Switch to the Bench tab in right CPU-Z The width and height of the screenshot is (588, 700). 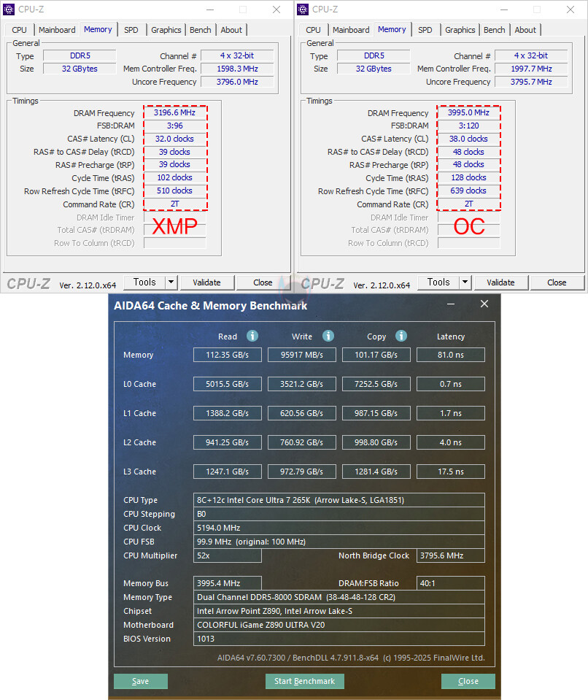(x=494, y=30)
